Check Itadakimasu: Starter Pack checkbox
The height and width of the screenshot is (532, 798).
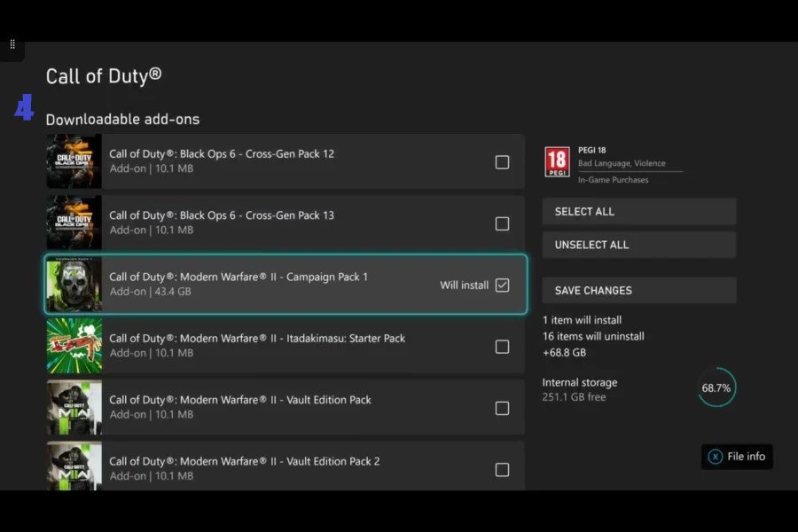tap(502, 347)
